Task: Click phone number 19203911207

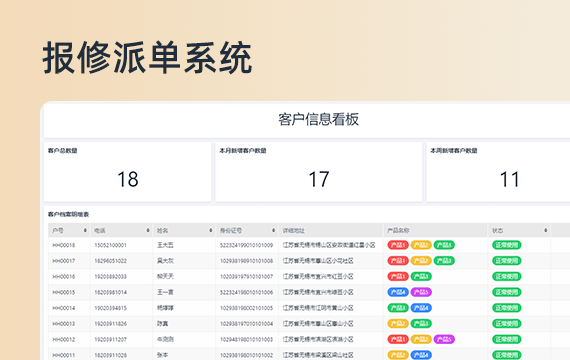Action: pyautogui.click(x=111, y=340)
